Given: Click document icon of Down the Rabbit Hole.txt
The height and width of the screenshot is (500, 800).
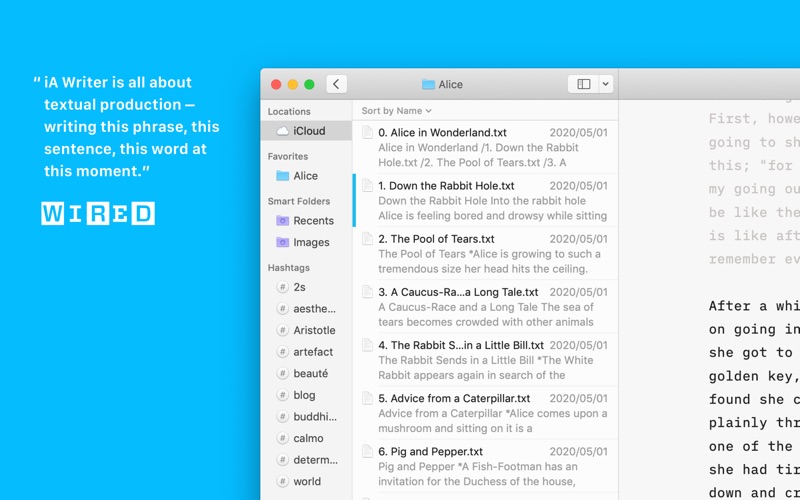Looking at the screenshot, I should click(367, 185).
